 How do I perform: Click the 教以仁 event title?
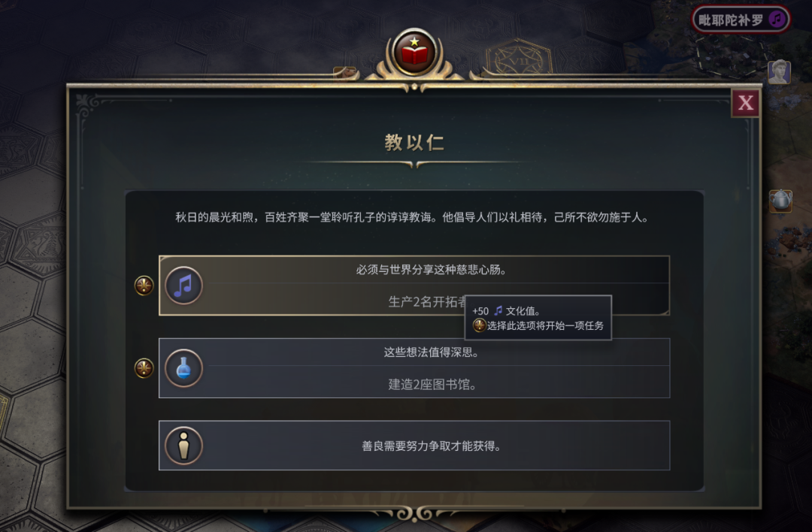pos(414,142)
